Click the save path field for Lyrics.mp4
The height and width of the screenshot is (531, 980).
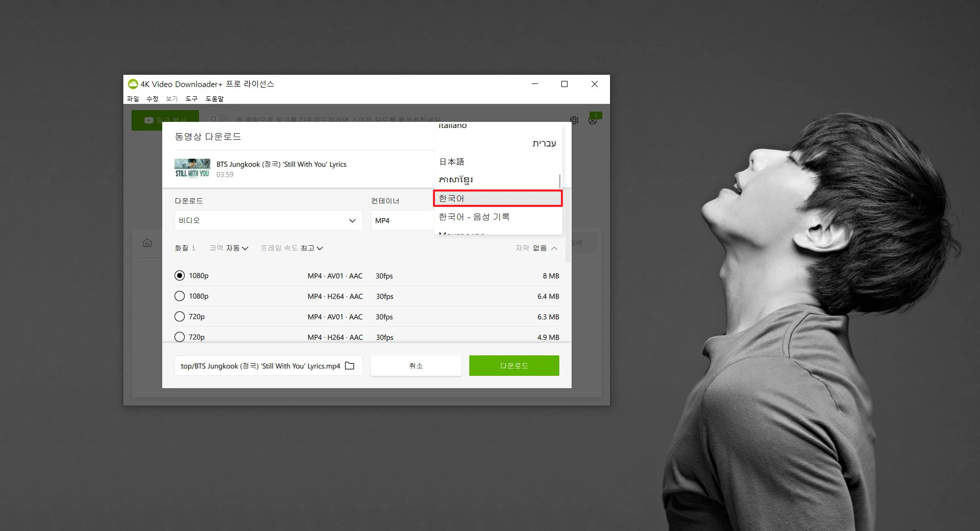tap(269, 366)
